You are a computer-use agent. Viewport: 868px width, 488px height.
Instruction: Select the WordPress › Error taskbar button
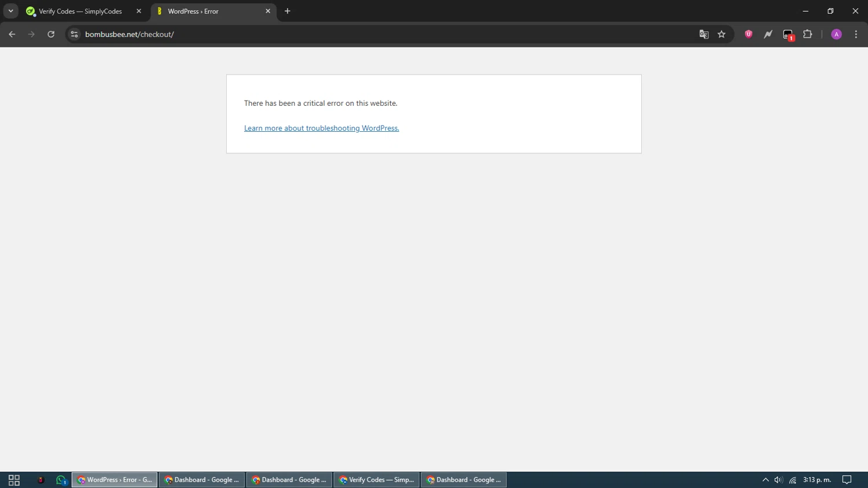click(115, 480)
